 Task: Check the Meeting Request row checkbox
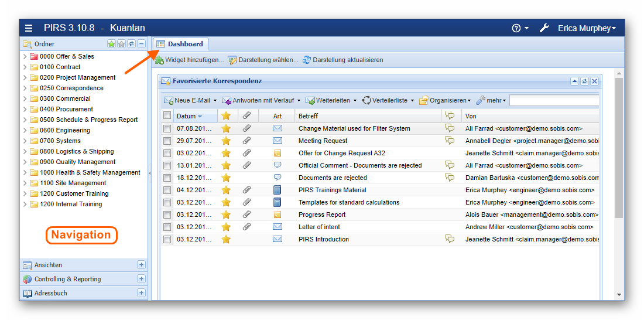pos(167,141)
